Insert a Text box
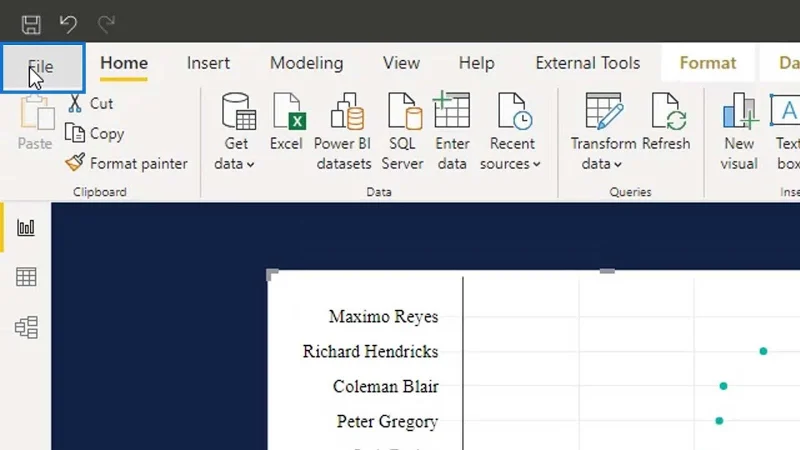 (787, 132)
